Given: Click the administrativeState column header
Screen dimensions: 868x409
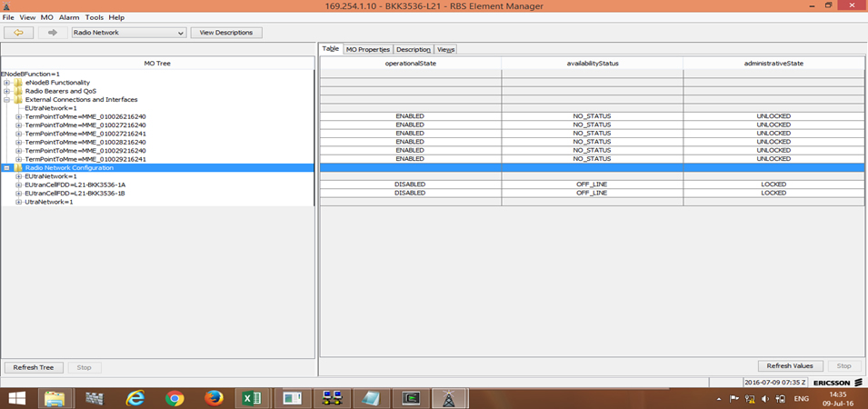Looking at the screenshot, I should point(773,64).
